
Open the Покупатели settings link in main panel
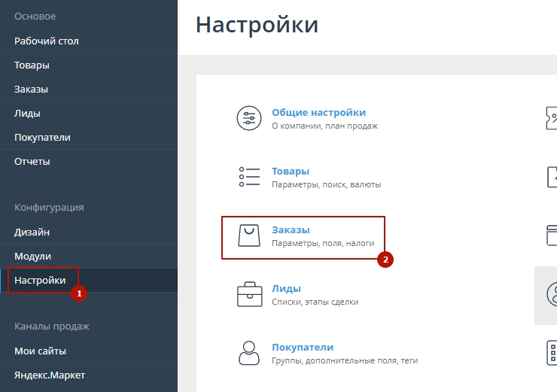point(303,347)
